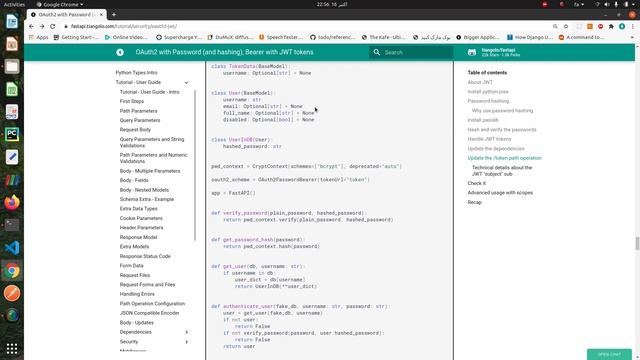Open the Extensions puzzle icon
Viewport: 640px width, 360px height.
(611, 26)
